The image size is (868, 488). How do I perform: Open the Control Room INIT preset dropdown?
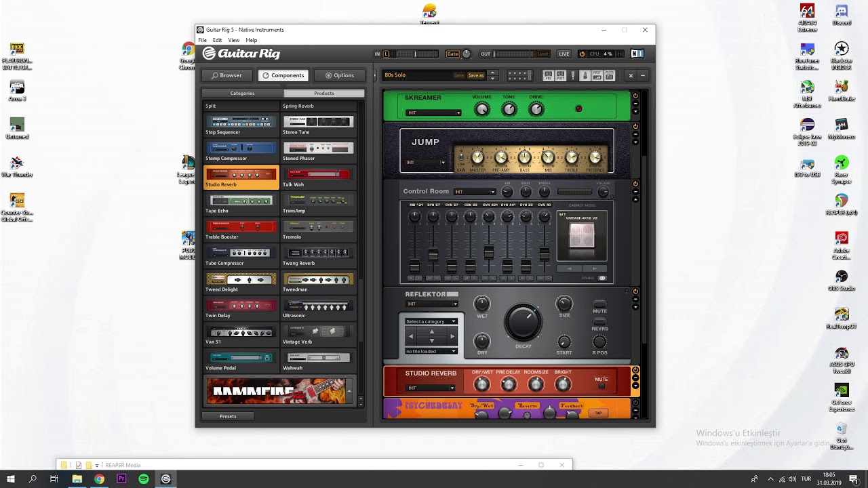pyautogui.click(x=475, y=192)
